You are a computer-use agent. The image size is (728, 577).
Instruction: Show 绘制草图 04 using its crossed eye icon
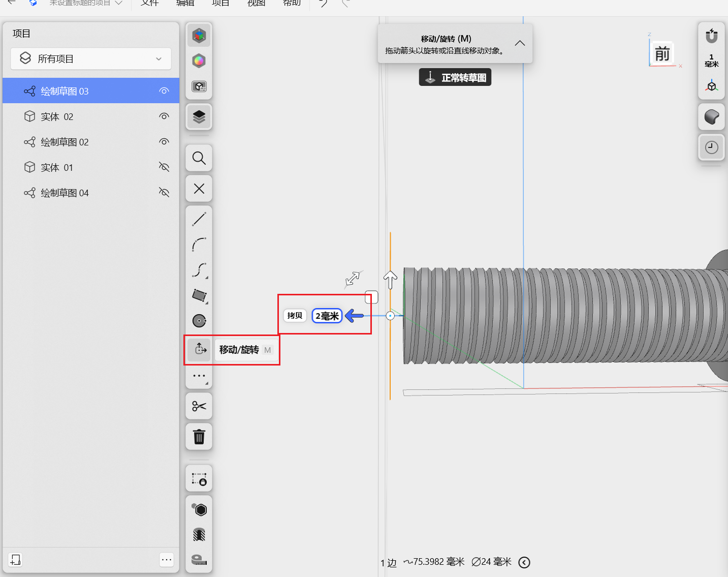pos(164,193)
